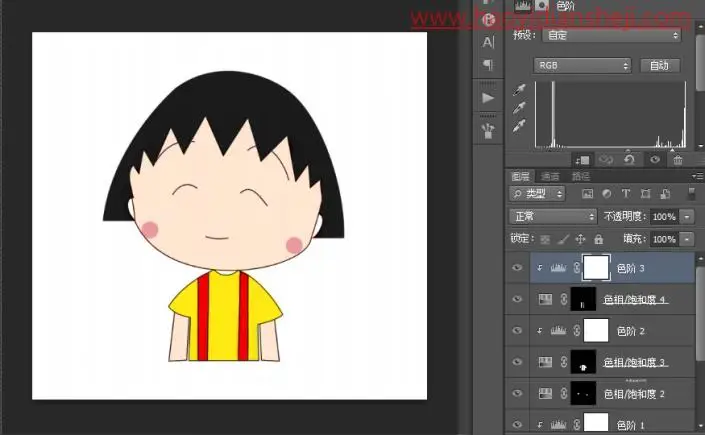Screen dimensions: 705x435
Task: Click the white input levels slider triangle
Action: [673, 150]
